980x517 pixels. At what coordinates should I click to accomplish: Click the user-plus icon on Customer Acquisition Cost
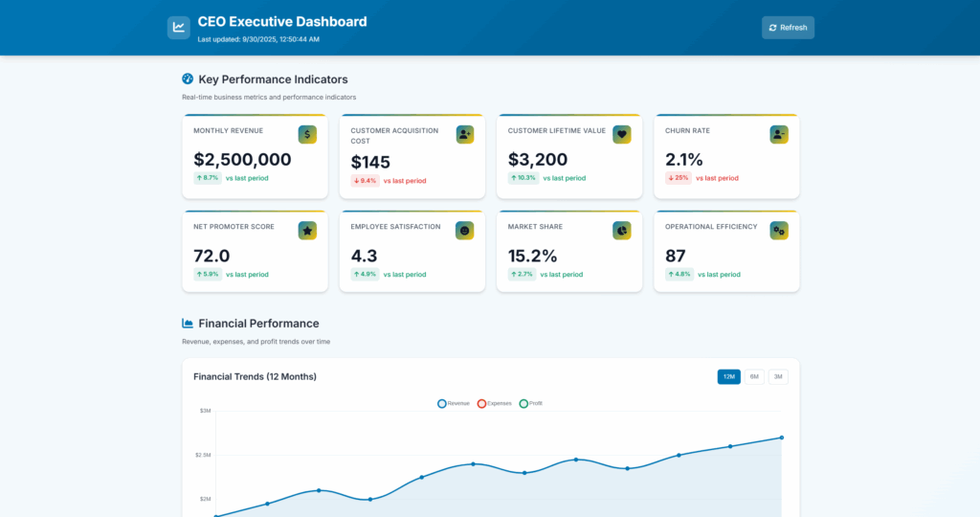coord(464,135)
